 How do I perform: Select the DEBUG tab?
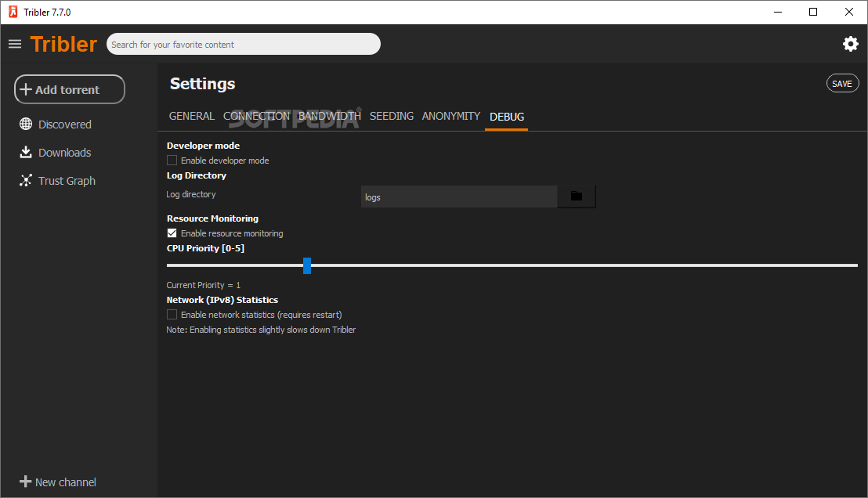[x=507, y=117]
